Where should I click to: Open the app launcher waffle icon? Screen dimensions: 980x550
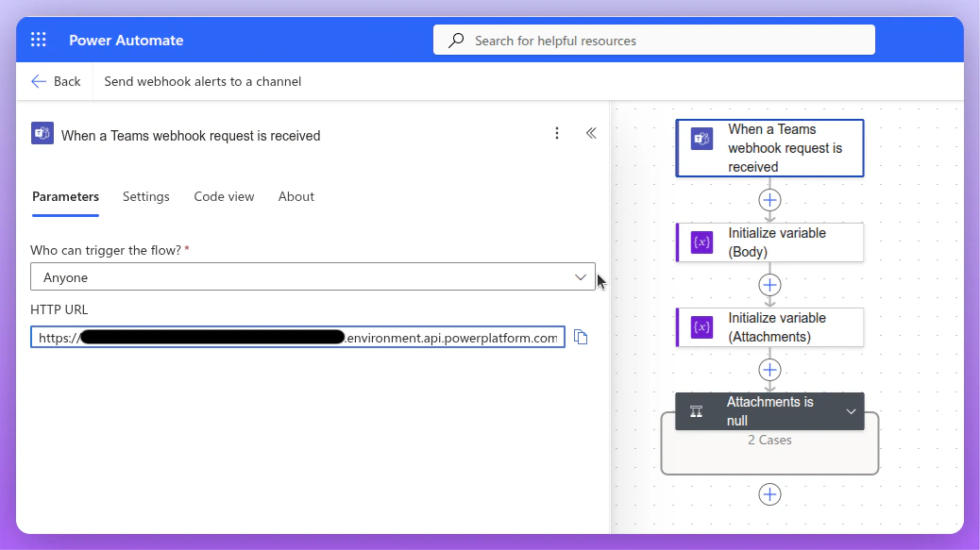(38, 40)
